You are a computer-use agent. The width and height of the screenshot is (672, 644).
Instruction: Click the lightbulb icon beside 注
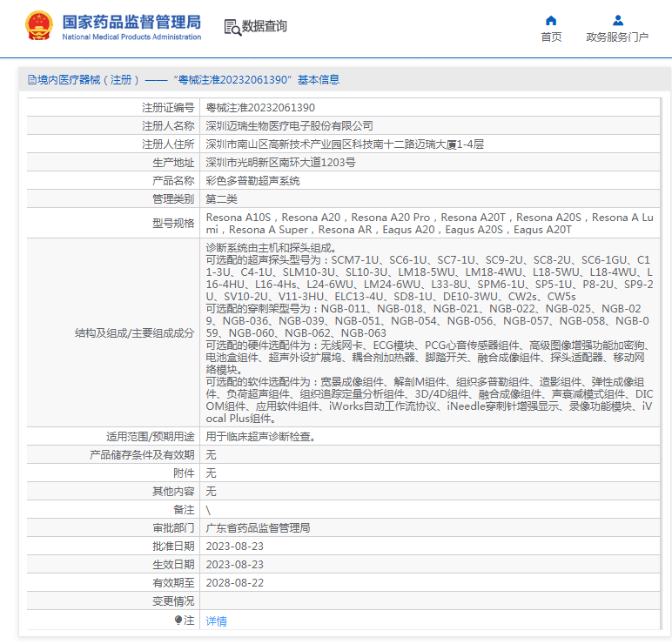[179, 621]
